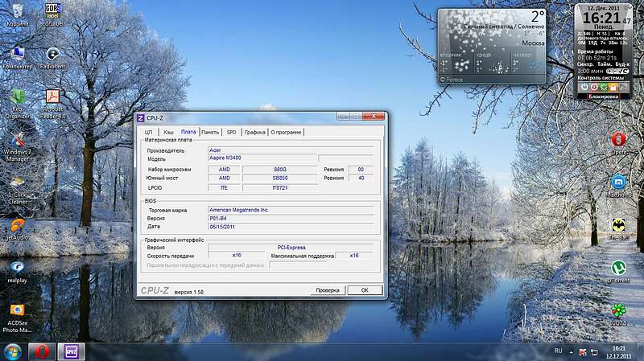Viewport: 644px width, 361px height.
Task: Click the RU language indicator in tray
Action: tap(558, 351)
